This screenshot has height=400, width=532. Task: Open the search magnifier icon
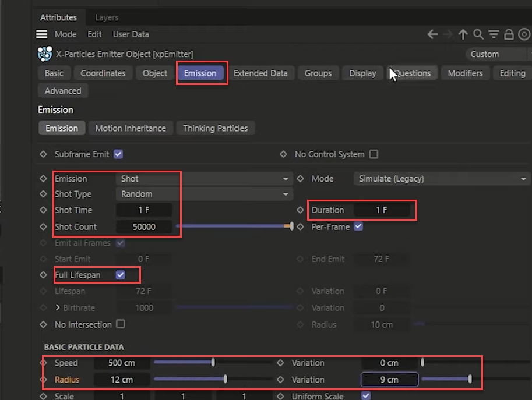coord(478,34)
